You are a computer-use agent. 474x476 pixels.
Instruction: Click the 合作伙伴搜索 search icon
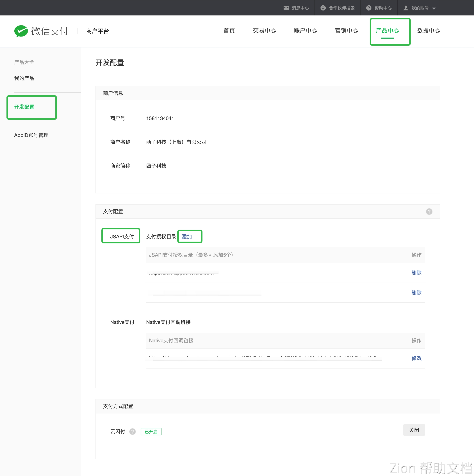tap(323, 8)
